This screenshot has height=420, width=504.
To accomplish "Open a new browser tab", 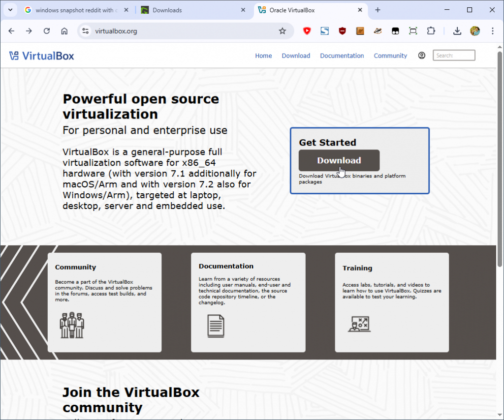I will (378, 10).
